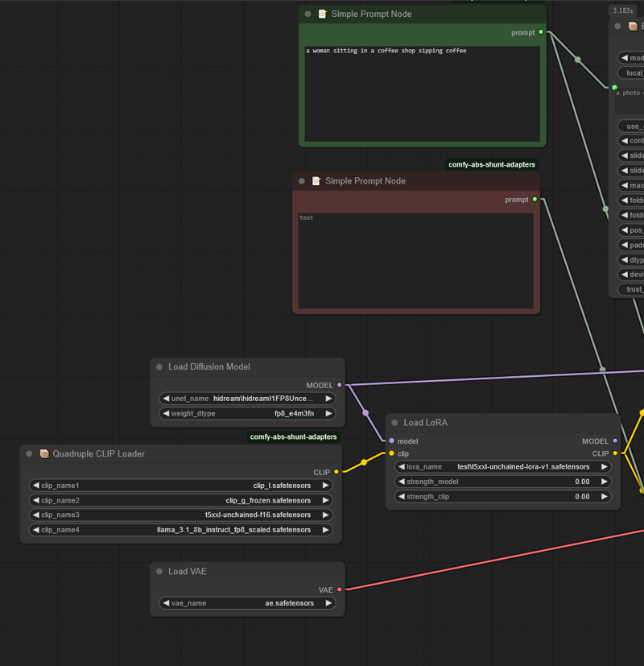The height and width of the screenshot is (666, 644).
Task: Click the strength_model value 0.00
Action: [x=582, y=482]
